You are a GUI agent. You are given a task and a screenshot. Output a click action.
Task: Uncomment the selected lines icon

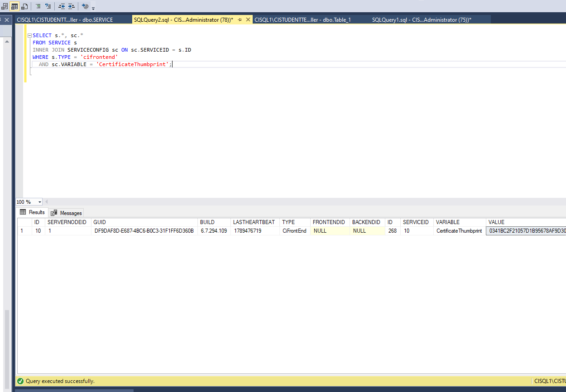point(48,6)
